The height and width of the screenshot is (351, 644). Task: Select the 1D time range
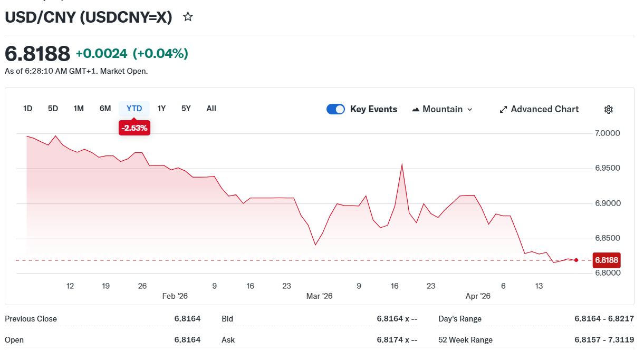coord(28,109)
